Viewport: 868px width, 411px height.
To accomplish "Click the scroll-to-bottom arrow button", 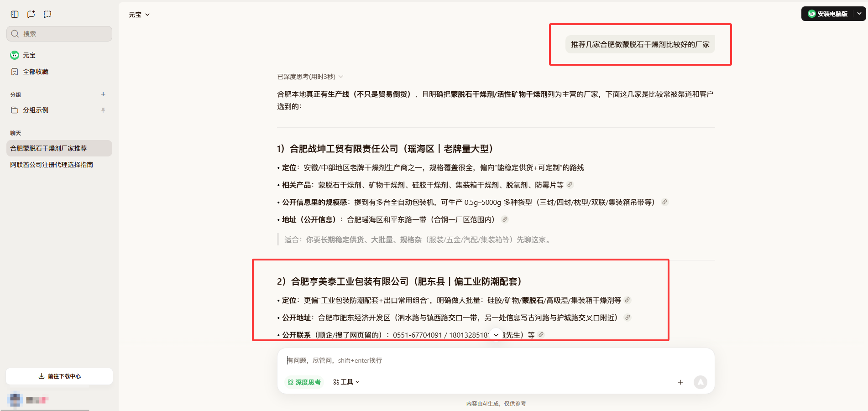I will coord(496,335).
